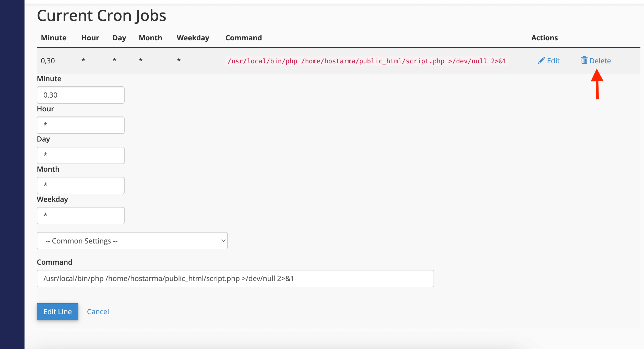The image size is (644, 349).
Task: Click the Weekday column header
Action: [193, 38]
